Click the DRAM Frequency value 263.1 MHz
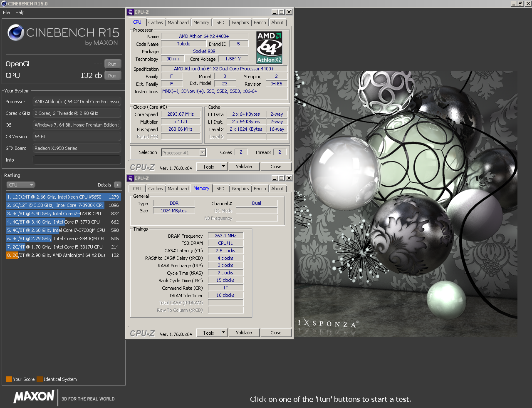 tap(225, 236)
